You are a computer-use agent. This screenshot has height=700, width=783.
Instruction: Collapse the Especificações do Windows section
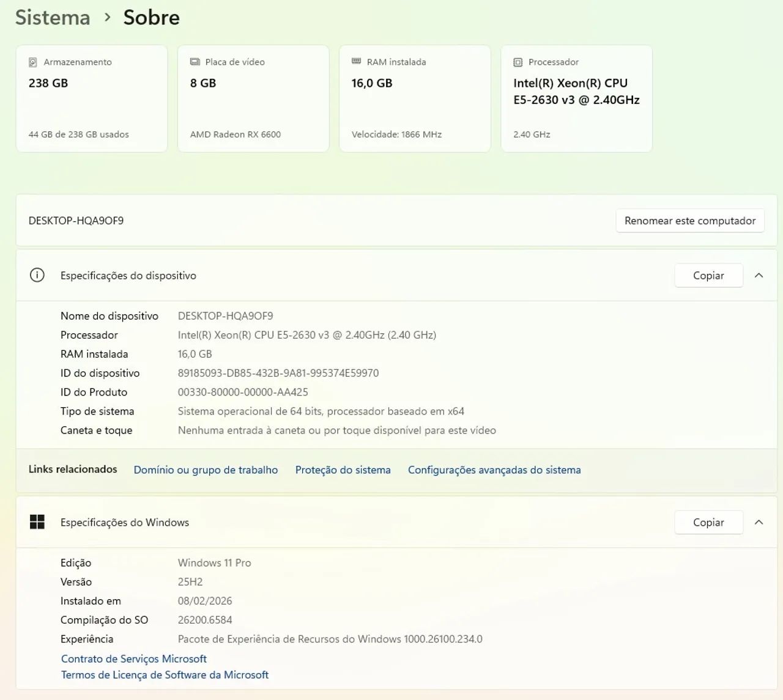tap(759, 523)
